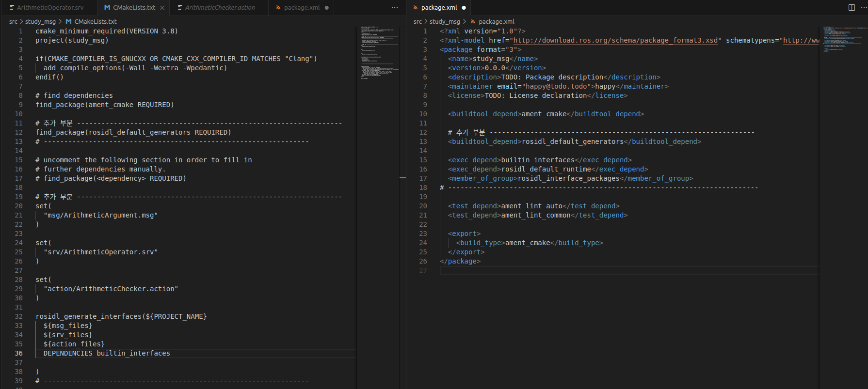Click the maintainer email 'happy@todo.todo'
This screenshot has height=389, width=868.
point(556,87)
